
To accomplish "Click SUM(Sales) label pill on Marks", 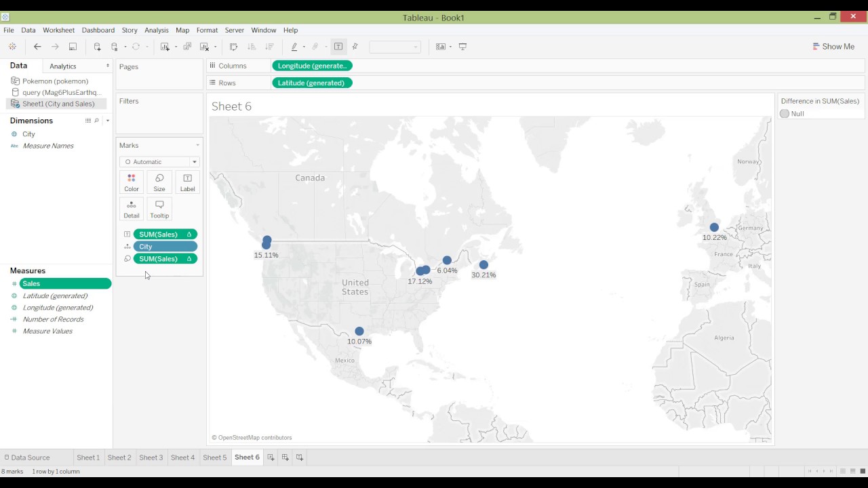I will [165, 235].
